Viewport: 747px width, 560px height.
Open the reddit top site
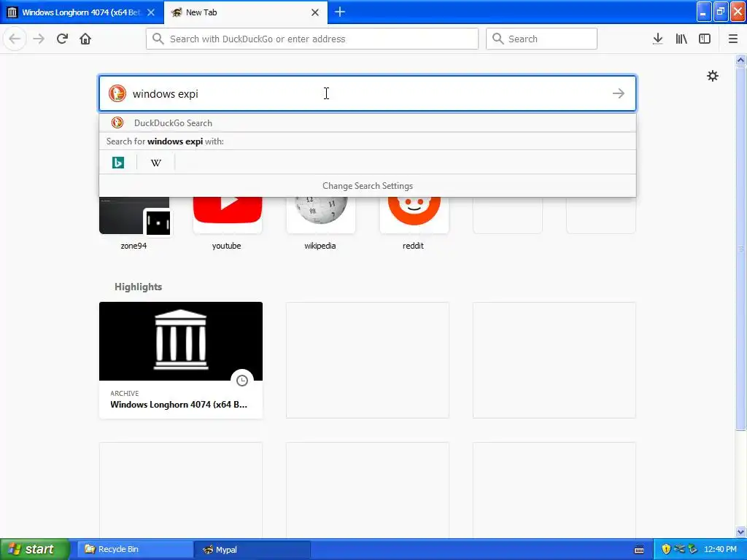point(414,223)
